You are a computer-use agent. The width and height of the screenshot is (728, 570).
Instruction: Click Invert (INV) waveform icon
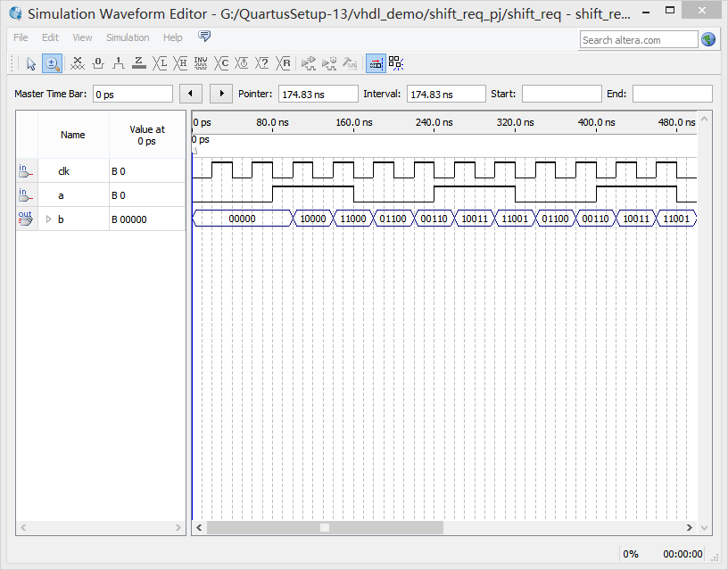pos(201,63)
